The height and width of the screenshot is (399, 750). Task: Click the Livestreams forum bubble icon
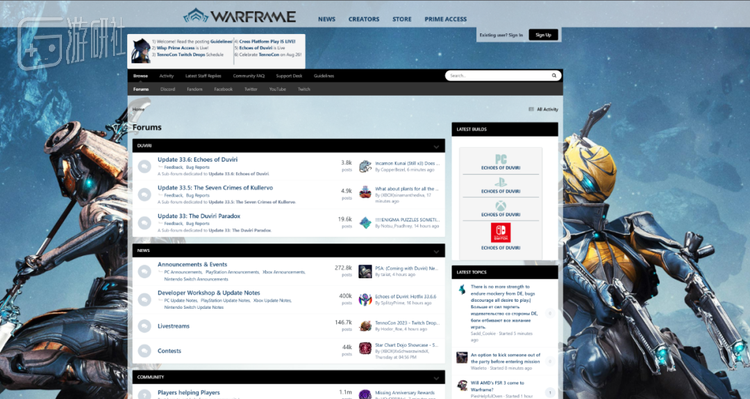144,326
